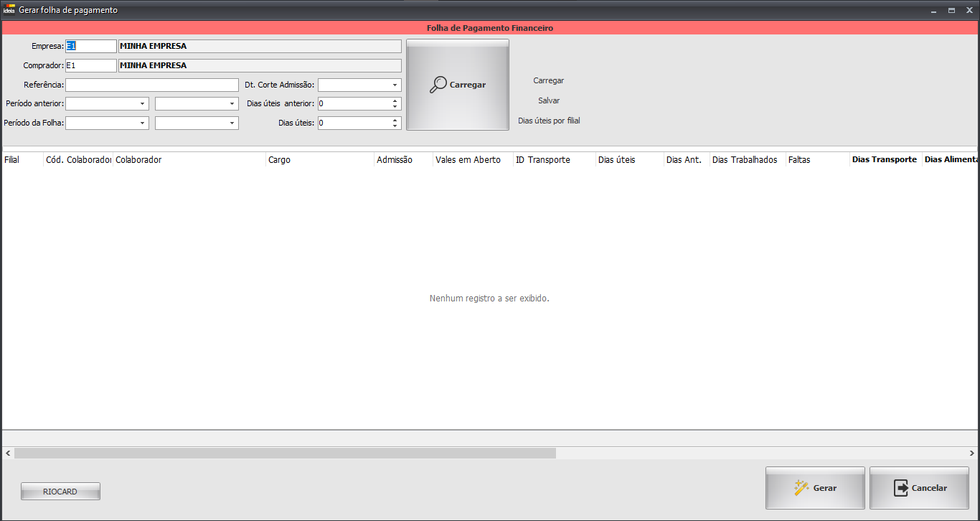
Task: Click the Salvar link
Action: tap(549, 100)
